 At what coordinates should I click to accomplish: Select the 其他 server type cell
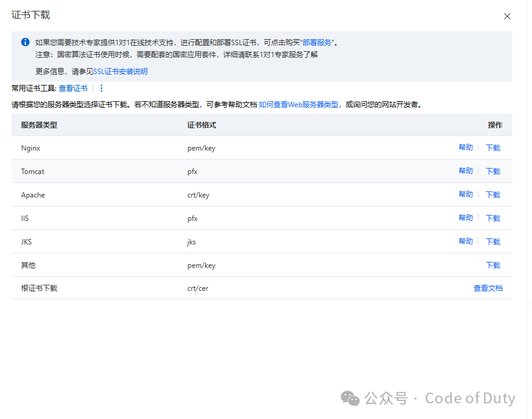pos(28,265)
